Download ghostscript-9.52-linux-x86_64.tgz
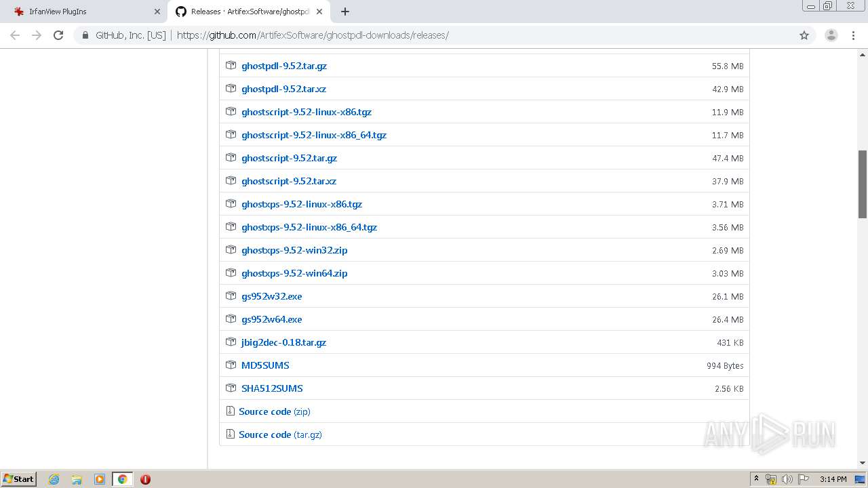This screenshot has height=488, width=868. click(x=314, y=135)
